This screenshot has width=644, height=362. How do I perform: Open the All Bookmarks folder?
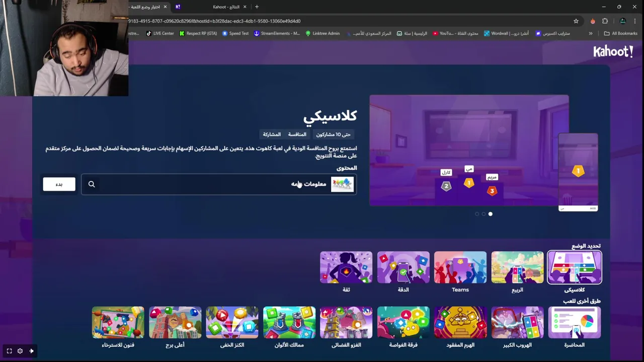pos(621,33)
